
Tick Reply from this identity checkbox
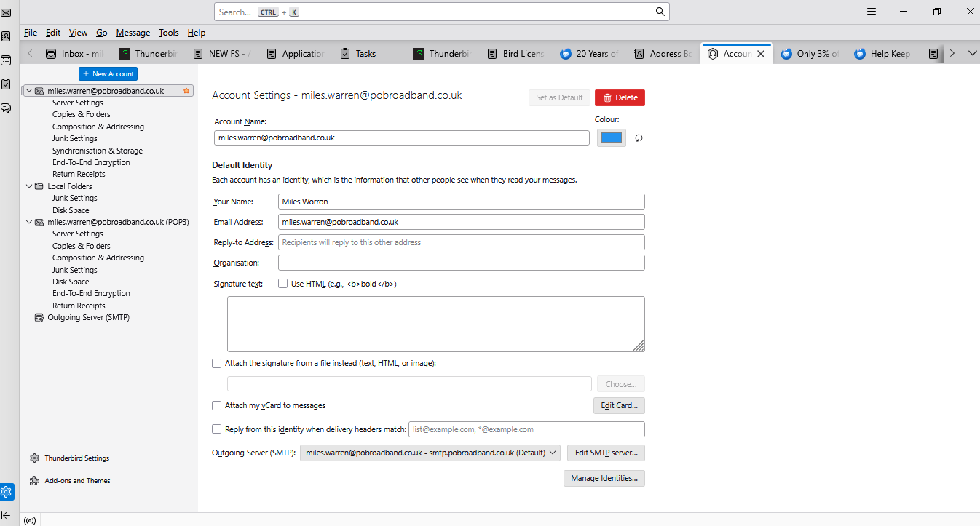216,429
